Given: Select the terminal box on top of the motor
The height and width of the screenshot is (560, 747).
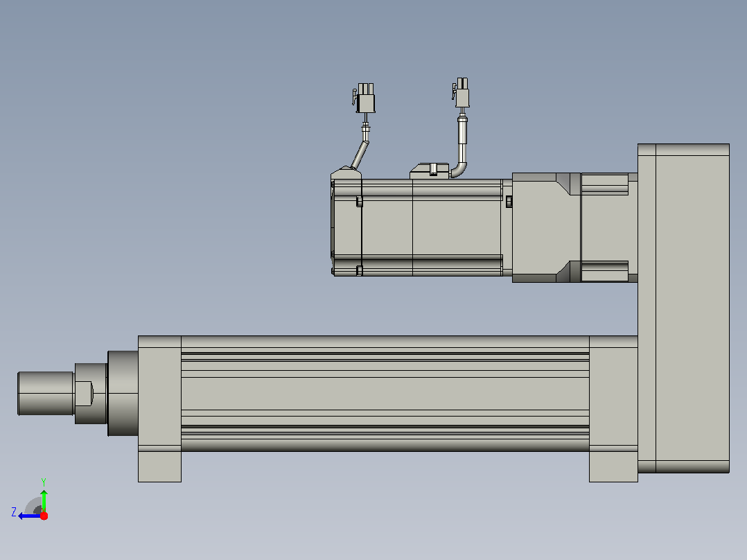Looking at the screenshot, I should tap(429, 171).
